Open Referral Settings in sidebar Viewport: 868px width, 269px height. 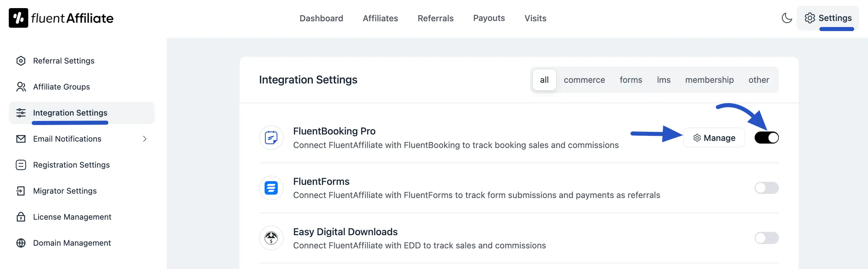[x=64, y=61]
